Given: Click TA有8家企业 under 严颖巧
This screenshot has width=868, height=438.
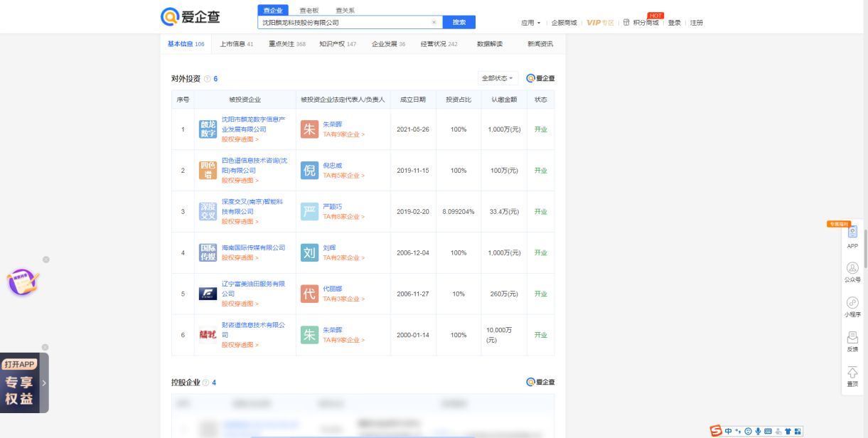Looking at the screenshot, I should pos(344,216).
